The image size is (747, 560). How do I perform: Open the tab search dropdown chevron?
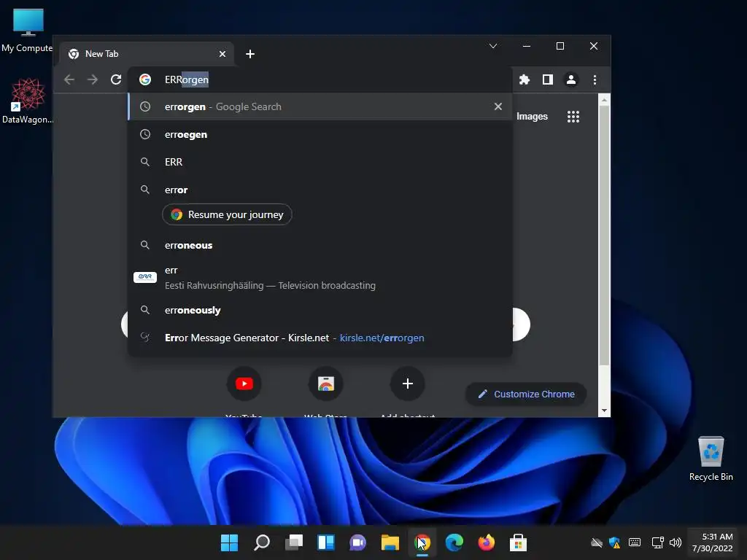click(x=493, y=46)
